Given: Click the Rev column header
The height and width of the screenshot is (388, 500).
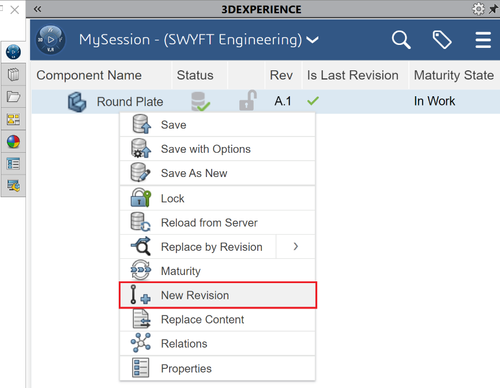Looking at the screenshot, I should (x=281, y=75).
